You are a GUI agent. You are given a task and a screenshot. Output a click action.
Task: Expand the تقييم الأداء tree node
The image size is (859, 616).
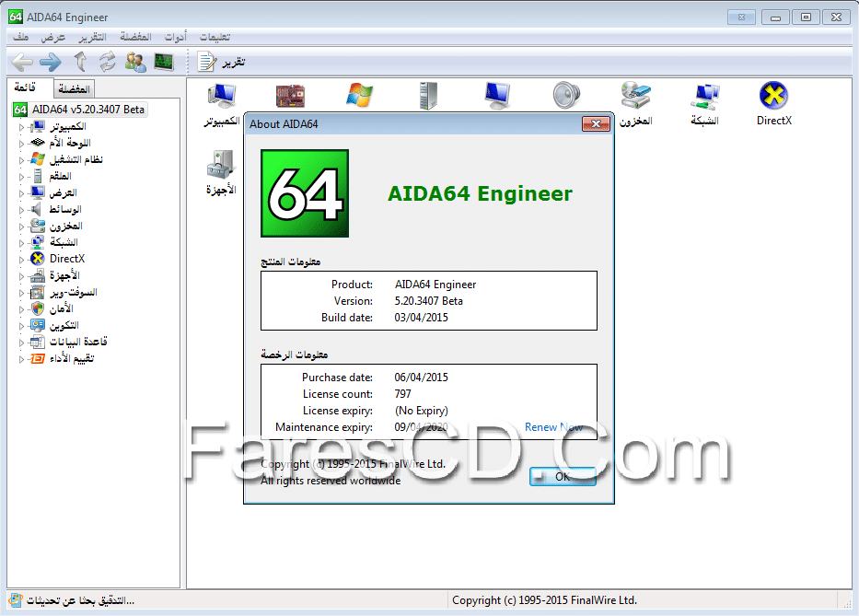click(x=21, y=359)
